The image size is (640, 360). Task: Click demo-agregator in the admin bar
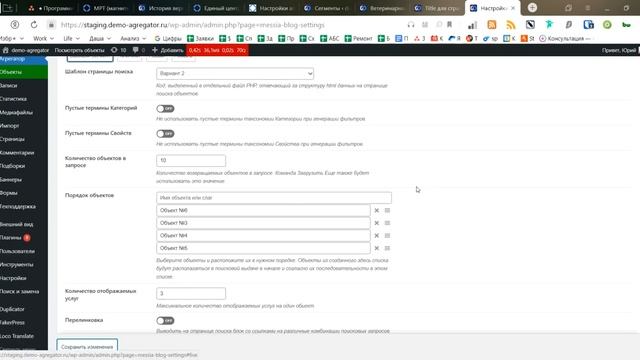[x=26, y=50]
